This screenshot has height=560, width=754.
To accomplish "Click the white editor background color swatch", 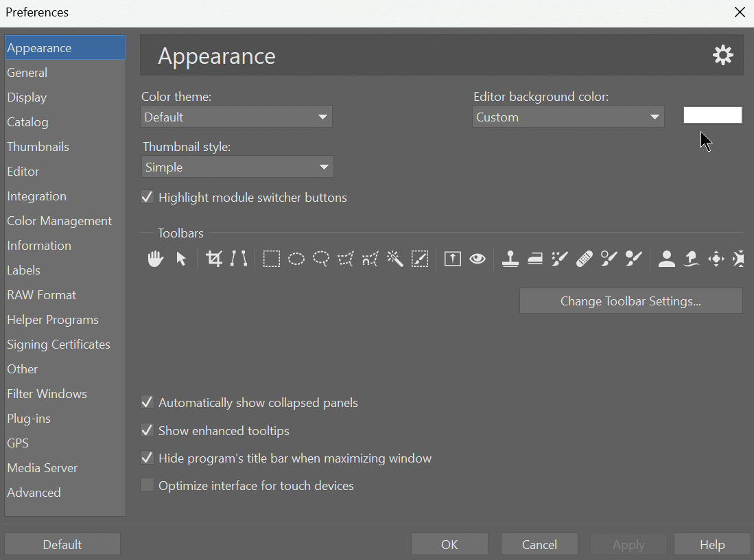I will [712, 115].
